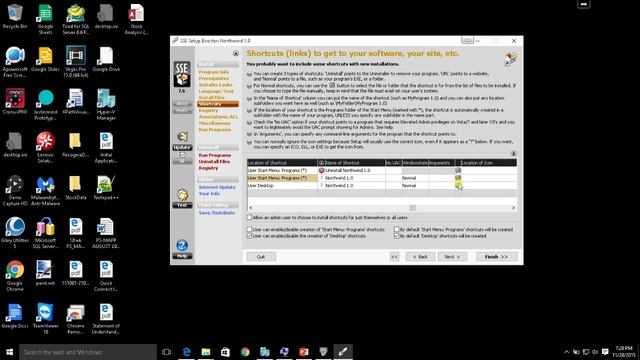Toggle 'Allow an admin user to choose' checkbox
This screenshot has height=360, width=640.
click(249, 218)
